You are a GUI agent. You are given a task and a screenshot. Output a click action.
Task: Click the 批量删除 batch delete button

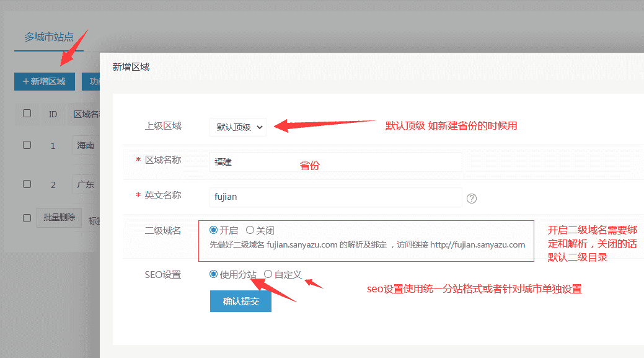(59, 218)
